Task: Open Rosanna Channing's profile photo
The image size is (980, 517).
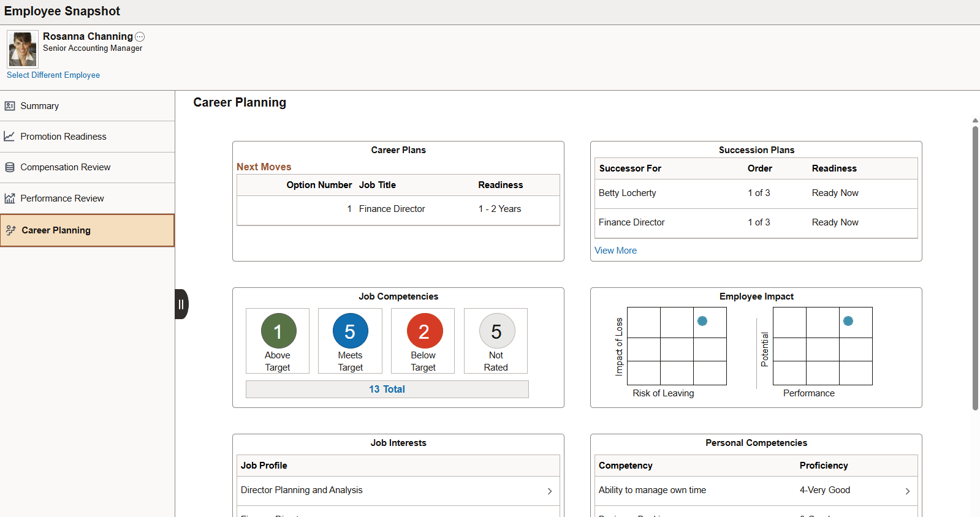Action: pos(23,49)
